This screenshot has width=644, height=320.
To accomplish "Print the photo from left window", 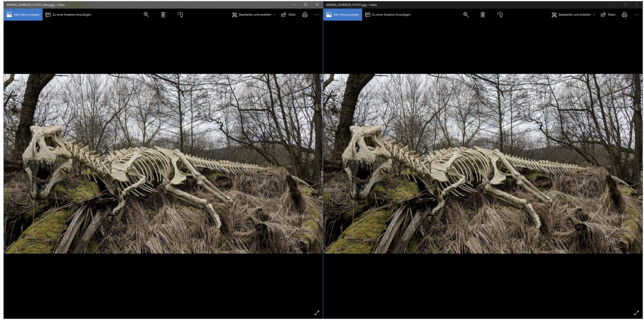I will pyautogui.click(x=305, y=15).
